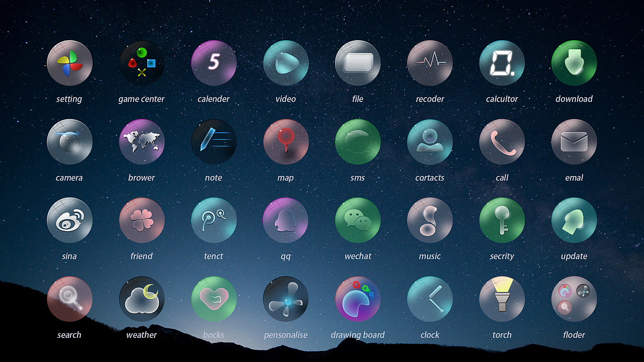Click the "map" text label
The image size is (644, 362).
pyautogui.click(x=286, y=178)
